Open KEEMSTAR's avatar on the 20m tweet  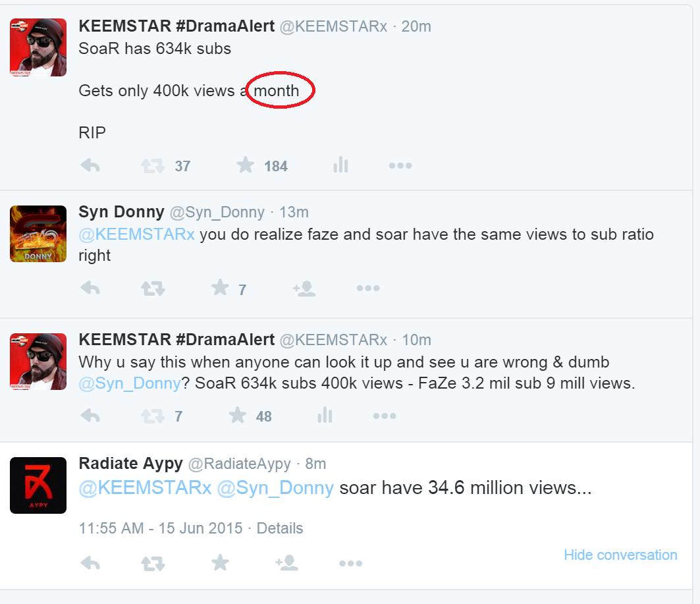(38, 47)
